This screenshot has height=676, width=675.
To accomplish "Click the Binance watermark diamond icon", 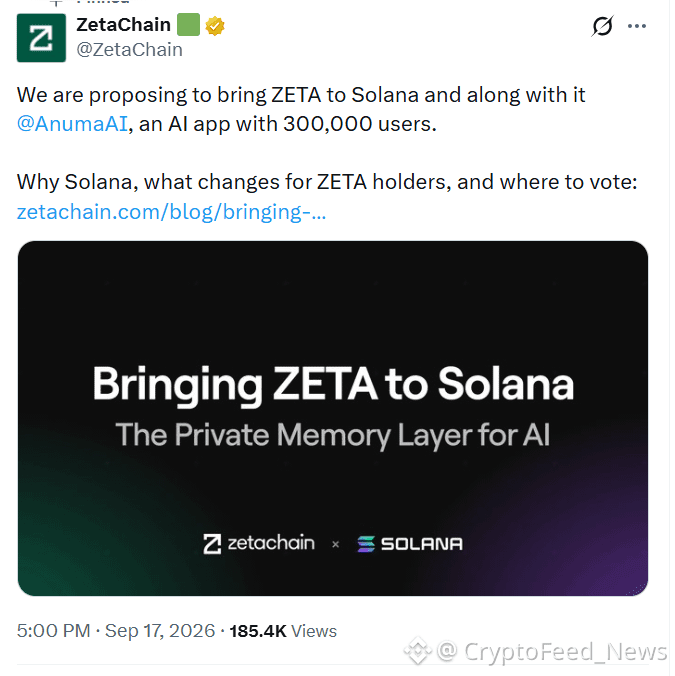I will [x=418, y=651].
